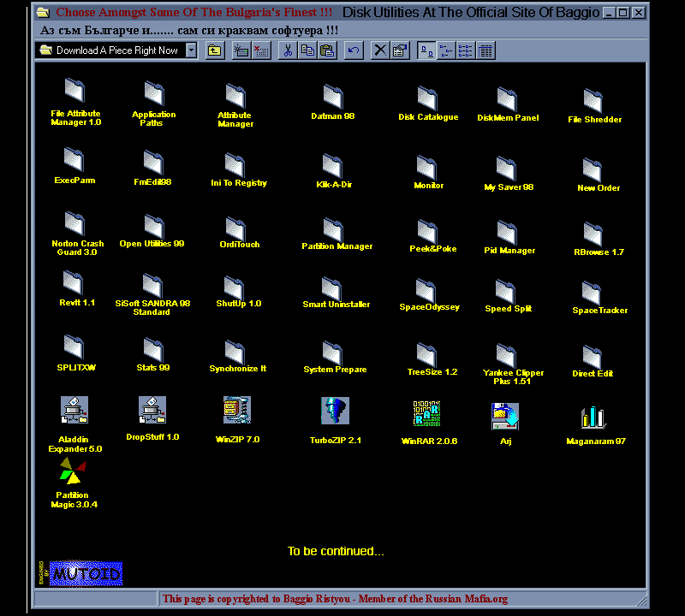Open the System Prepare folder
Screen dimensions: 685x616
332,353
